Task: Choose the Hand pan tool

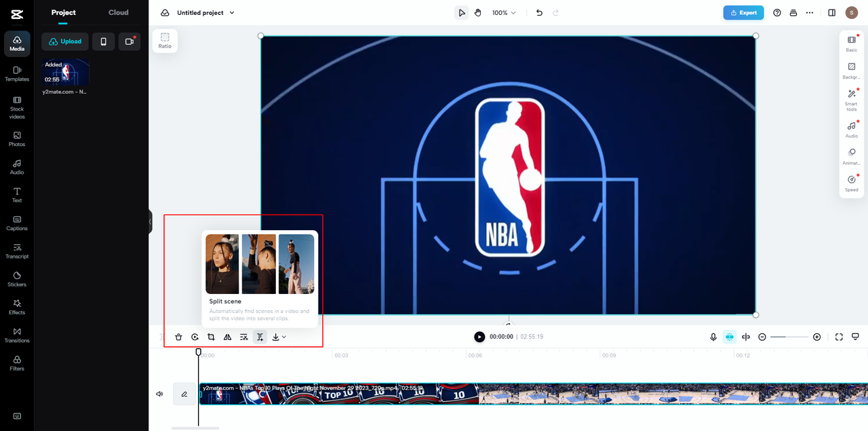Action: coord(478,13)
